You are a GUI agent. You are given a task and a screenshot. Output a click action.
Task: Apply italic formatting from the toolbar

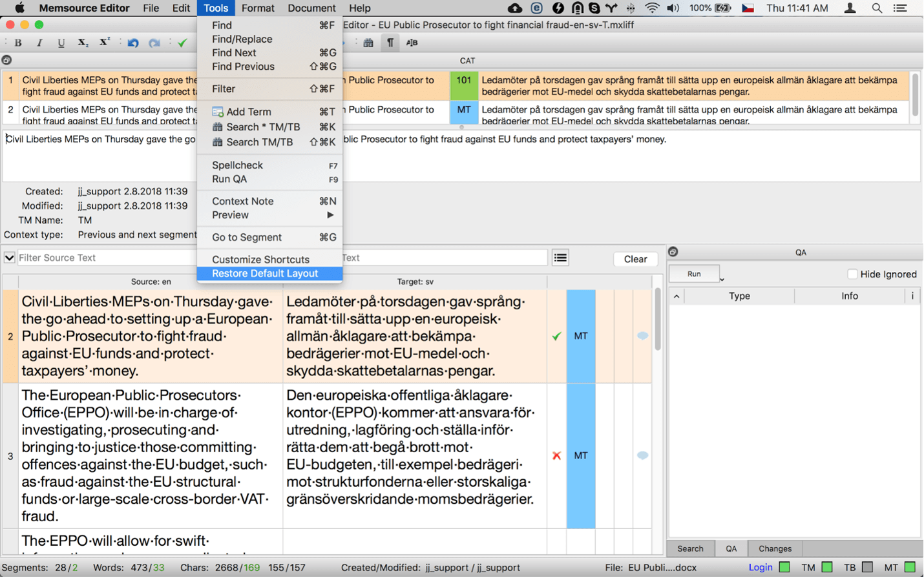[39, 43]
